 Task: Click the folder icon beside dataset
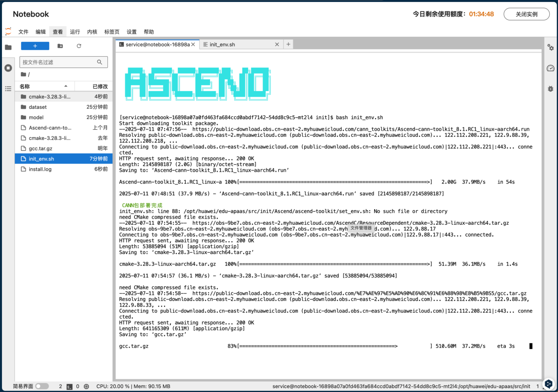pyautogui.click(x=24, y=107)
